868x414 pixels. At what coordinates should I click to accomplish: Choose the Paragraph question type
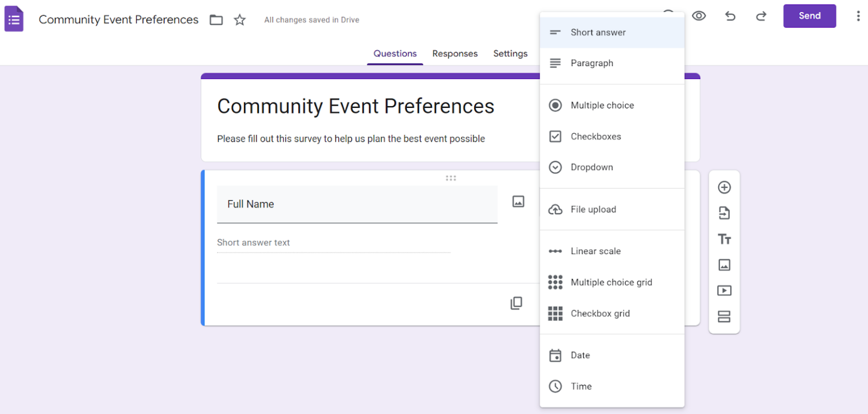tap(592, 63)
